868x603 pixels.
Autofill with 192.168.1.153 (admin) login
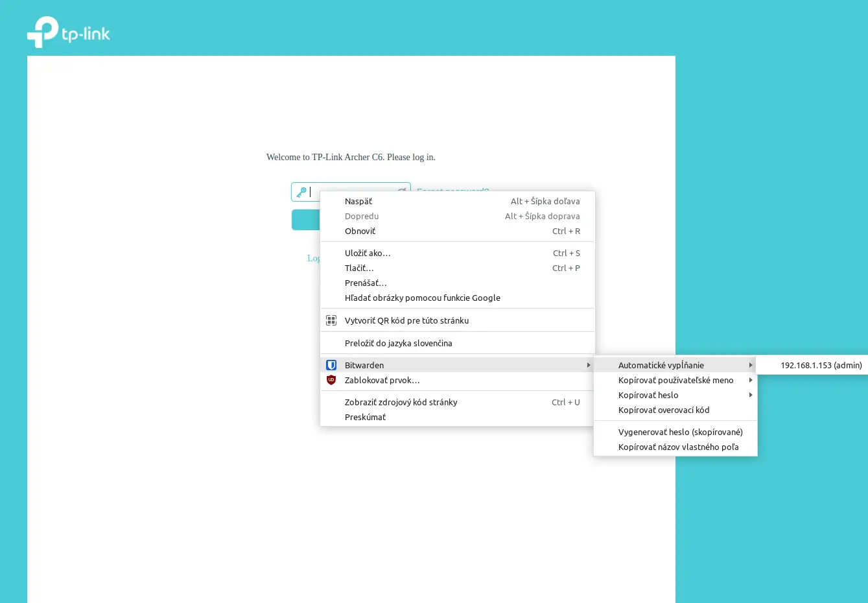812,365
